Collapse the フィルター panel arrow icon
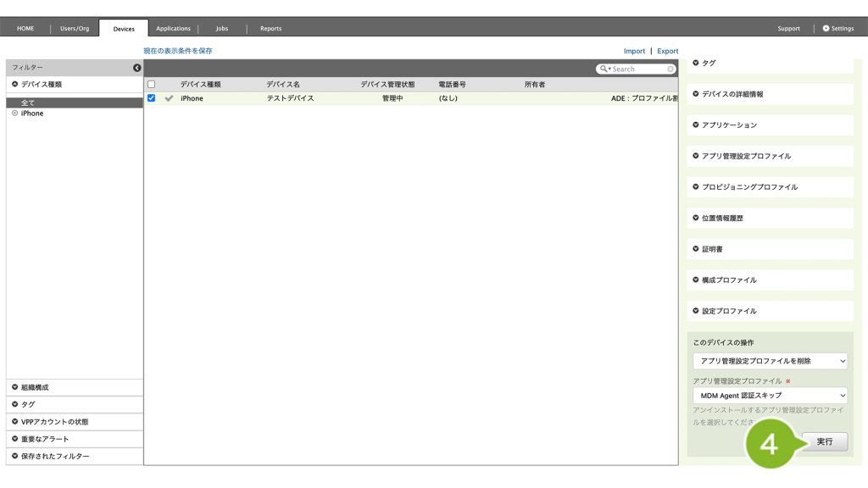The image size is (868, 488). point(137,68)
